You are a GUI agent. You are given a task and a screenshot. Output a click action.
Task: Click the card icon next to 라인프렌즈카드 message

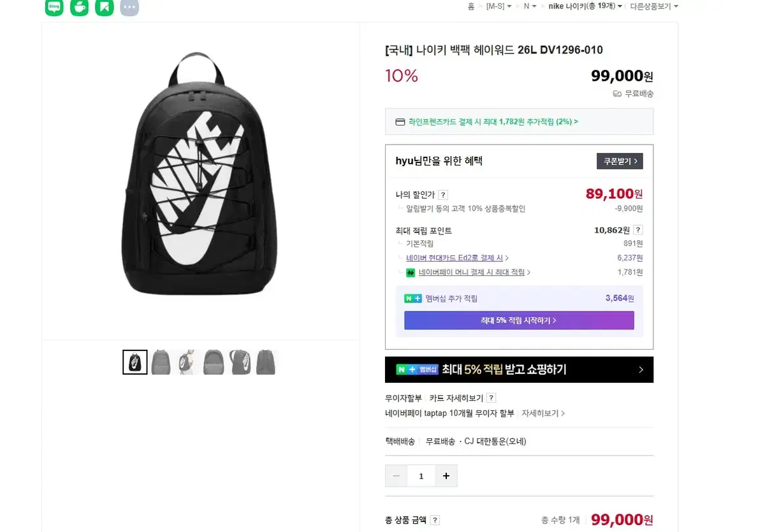point(400,121)
